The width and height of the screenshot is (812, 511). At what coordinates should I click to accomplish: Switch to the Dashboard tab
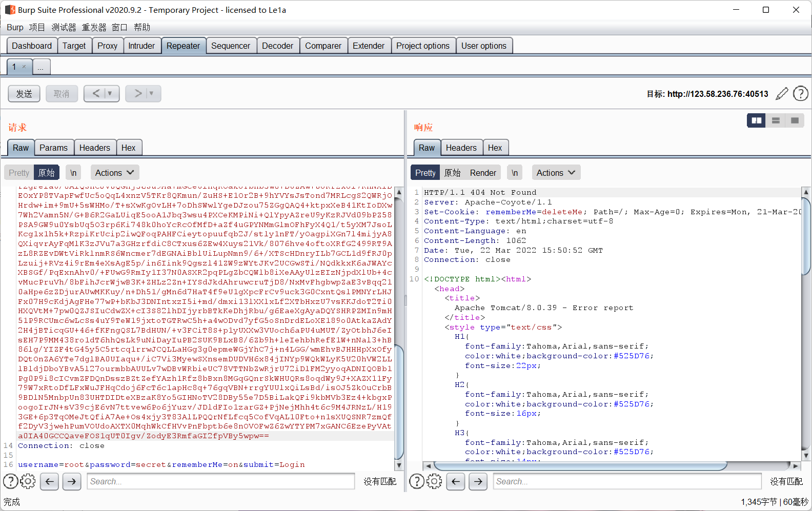(x=32, y=46)
